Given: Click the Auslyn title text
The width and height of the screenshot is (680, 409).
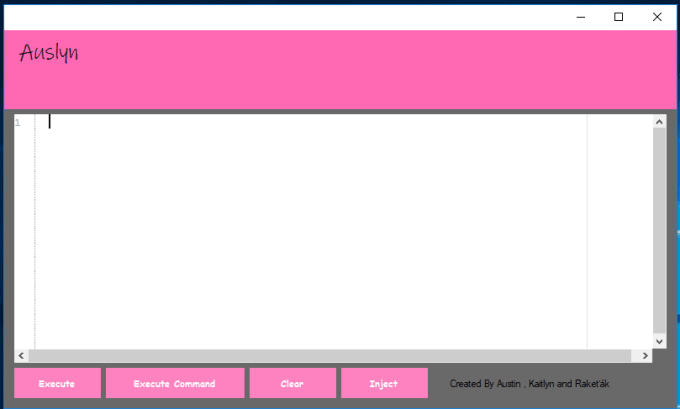Looking at the screenshot, I should click(49, 53).
